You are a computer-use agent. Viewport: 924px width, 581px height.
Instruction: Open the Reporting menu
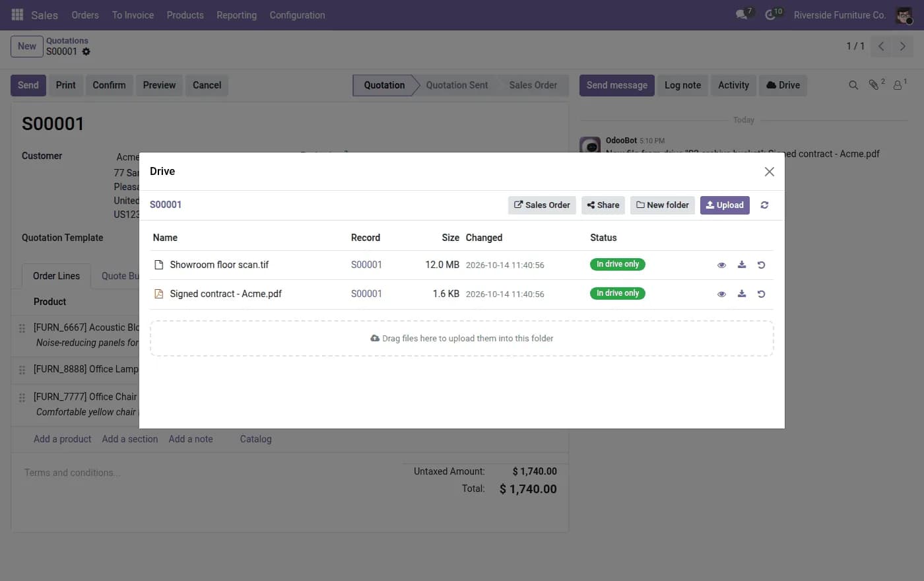236,15
